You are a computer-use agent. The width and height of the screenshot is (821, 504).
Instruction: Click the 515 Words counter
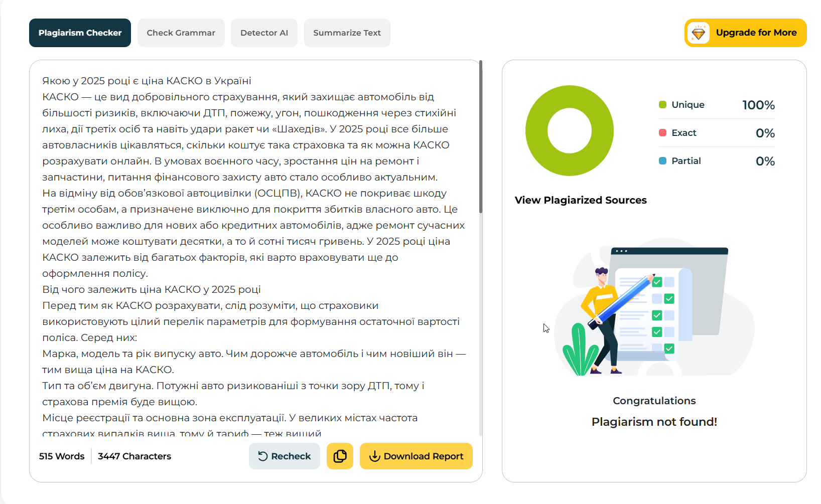coord(62,456)
